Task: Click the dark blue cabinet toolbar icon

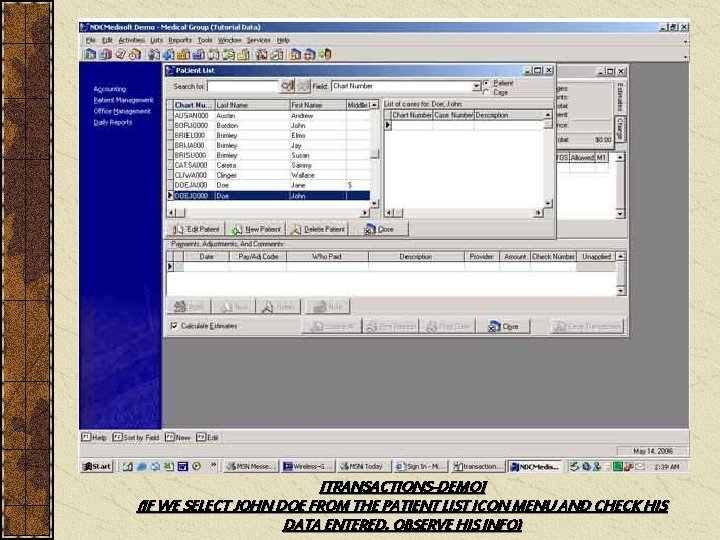Action: tap(199, 55)
